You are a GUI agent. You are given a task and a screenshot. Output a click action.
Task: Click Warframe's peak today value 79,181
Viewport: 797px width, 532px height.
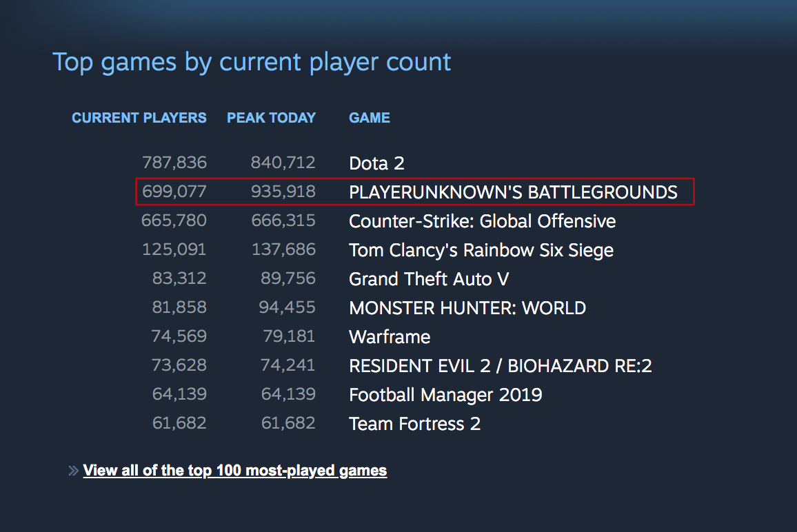point(289,337)
